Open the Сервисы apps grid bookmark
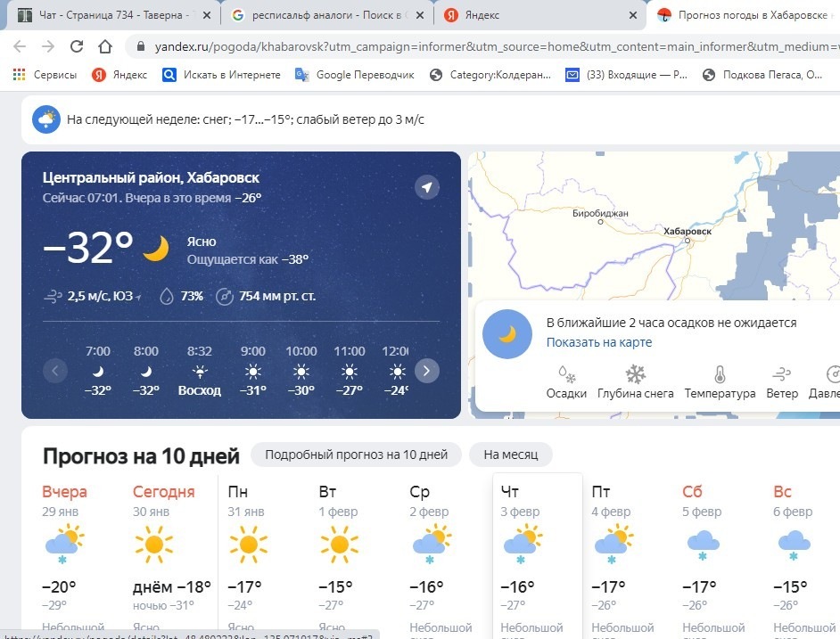840x639 pixels. coord(45,75)
